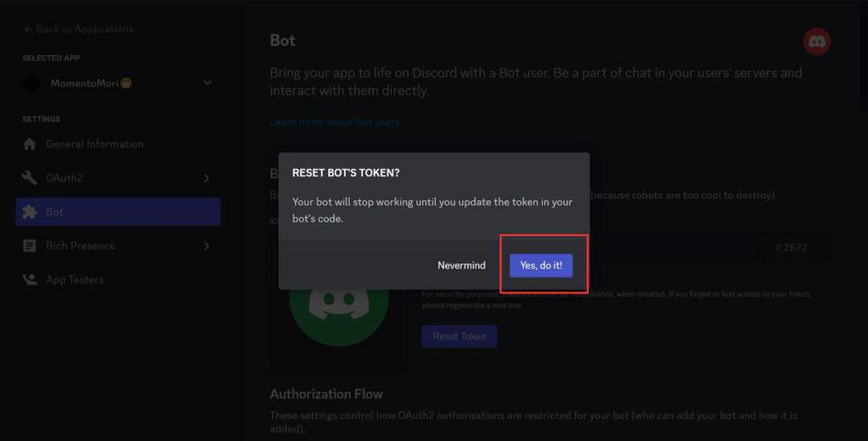Click the General Information home icon

pos(30,144)
